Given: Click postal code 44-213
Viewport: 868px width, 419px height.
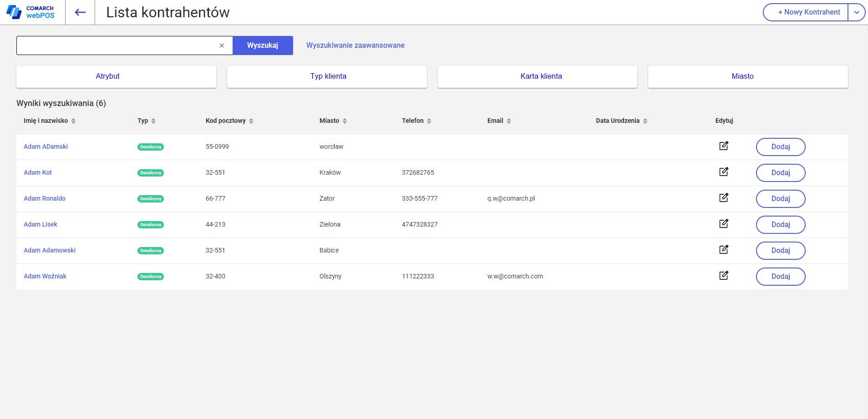Looking at the screenshot, I should coord(215,224).
